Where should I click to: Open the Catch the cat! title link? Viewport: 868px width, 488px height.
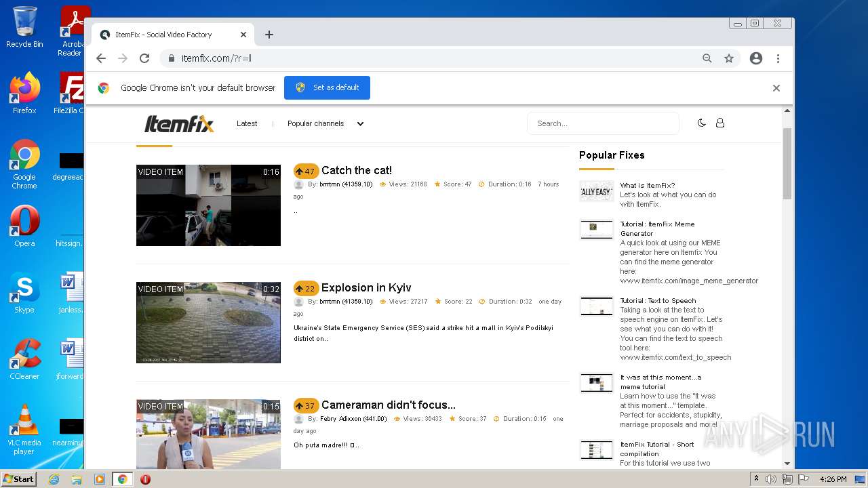point(357,170)
